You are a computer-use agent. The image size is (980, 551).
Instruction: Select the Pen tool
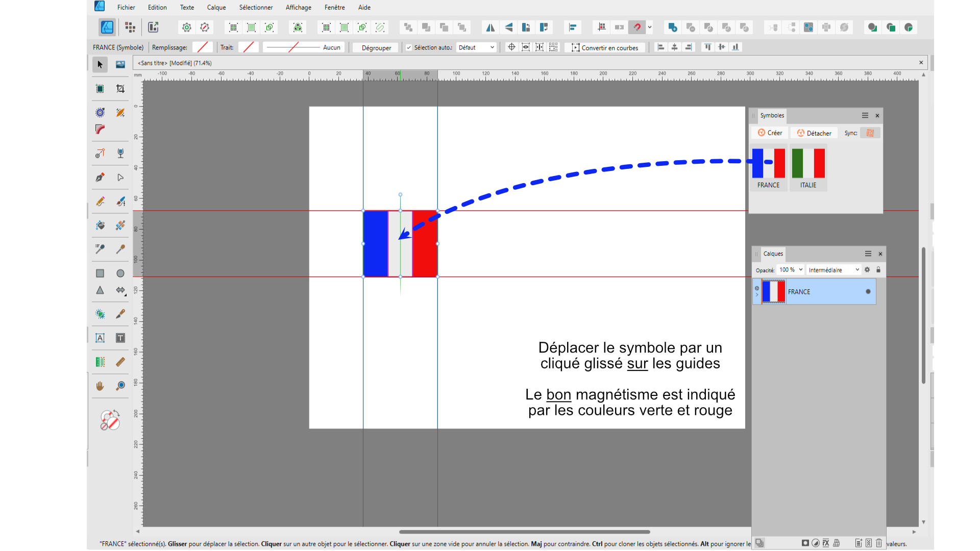100,178
